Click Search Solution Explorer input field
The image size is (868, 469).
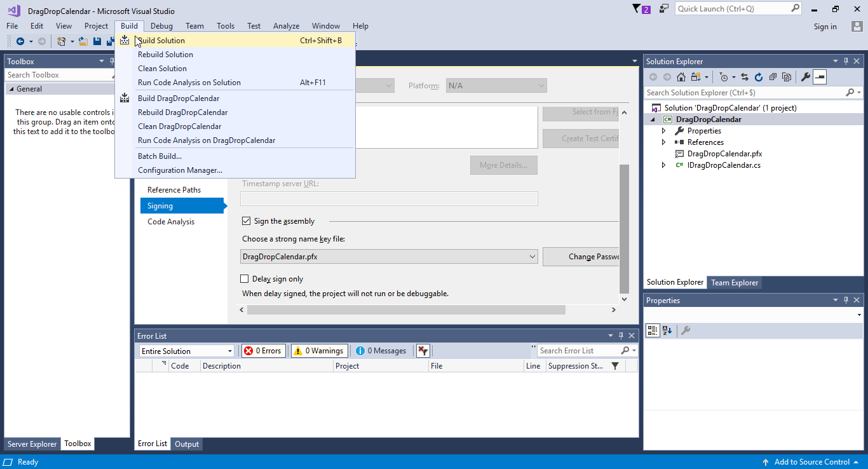pyautogui.click(x=745, y=93)
